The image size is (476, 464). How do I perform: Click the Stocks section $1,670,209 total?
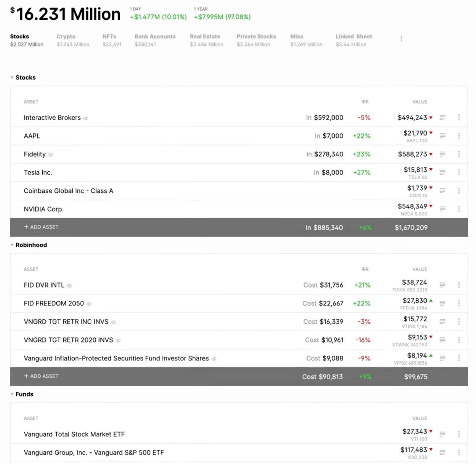click(411, 228)
